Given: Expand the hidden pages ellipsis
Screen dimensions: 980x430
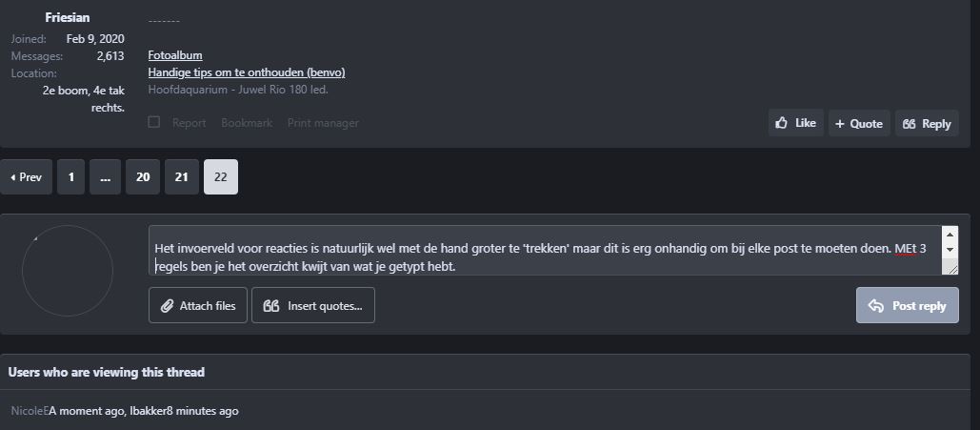Looking at the screenshot, I should (x=105, y=177).
